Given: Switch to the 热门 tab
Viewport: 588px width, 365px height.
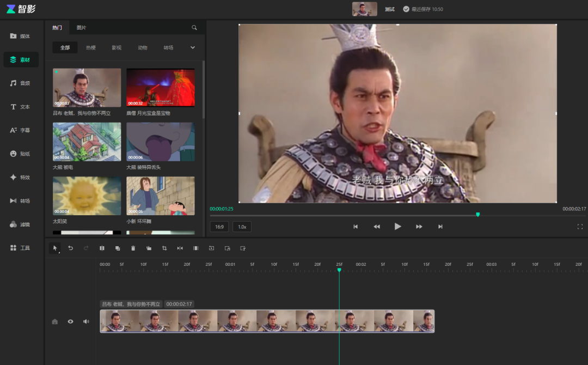Looking at the screenshot, I should point(57,27).
